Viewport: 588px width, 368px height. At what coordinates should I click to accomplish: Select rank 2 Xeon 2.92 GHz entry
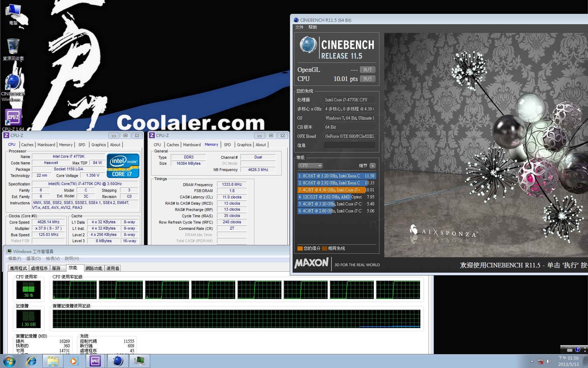336,183
